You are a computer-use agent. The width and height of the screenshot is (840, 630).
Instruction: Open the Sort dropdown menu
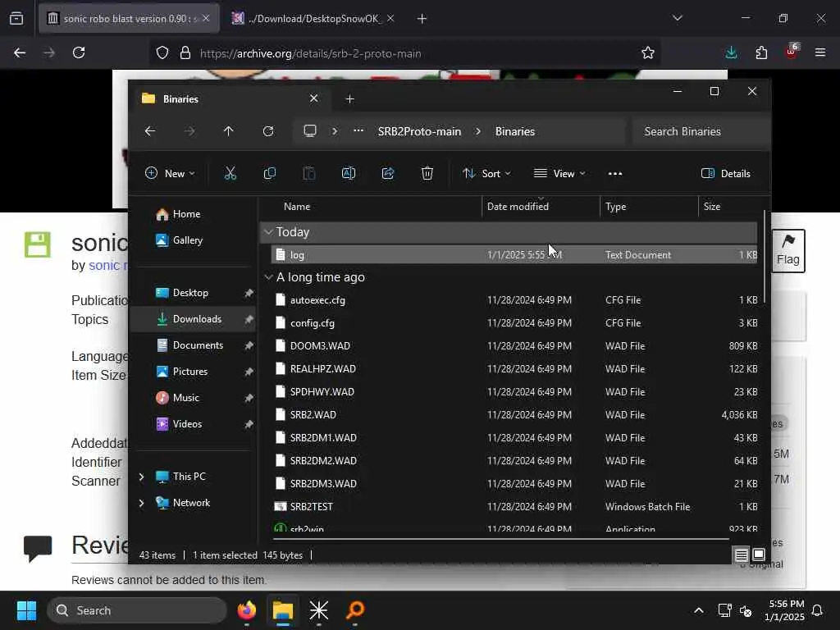click(486, 173)
